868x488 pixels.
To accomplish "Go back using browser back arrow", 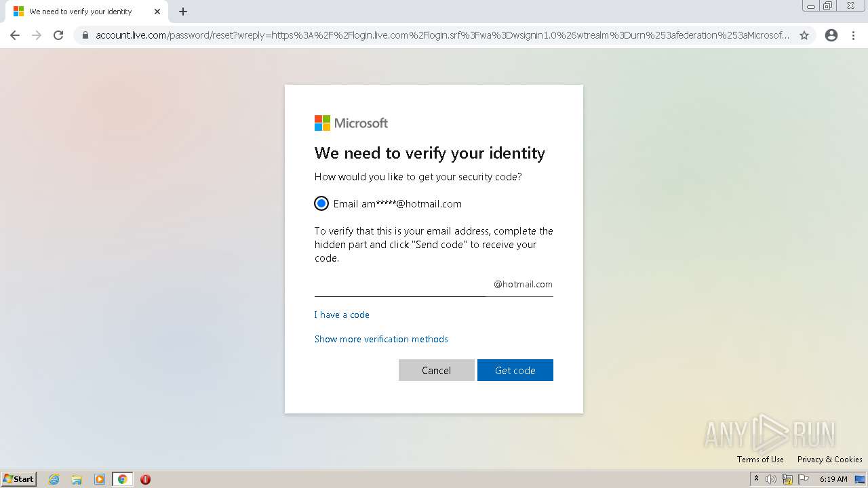I will coord(15,35).
